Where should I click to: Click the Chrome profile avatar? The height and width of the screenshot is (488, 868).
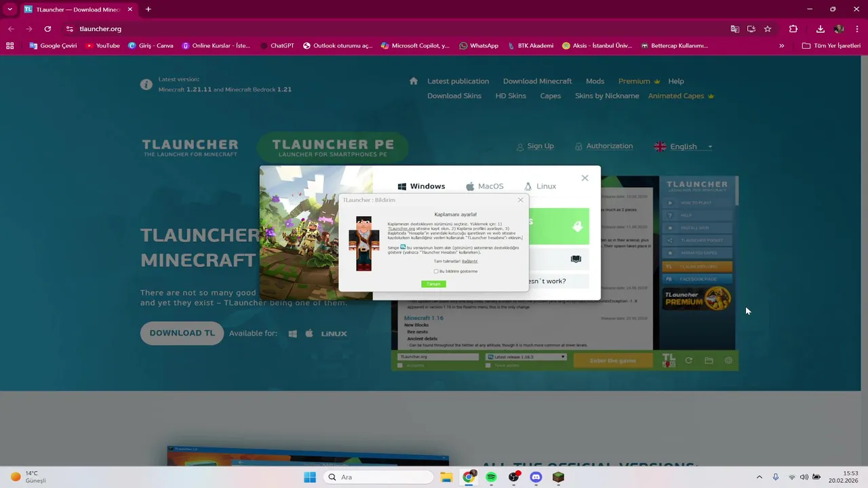tap(839, 29)
